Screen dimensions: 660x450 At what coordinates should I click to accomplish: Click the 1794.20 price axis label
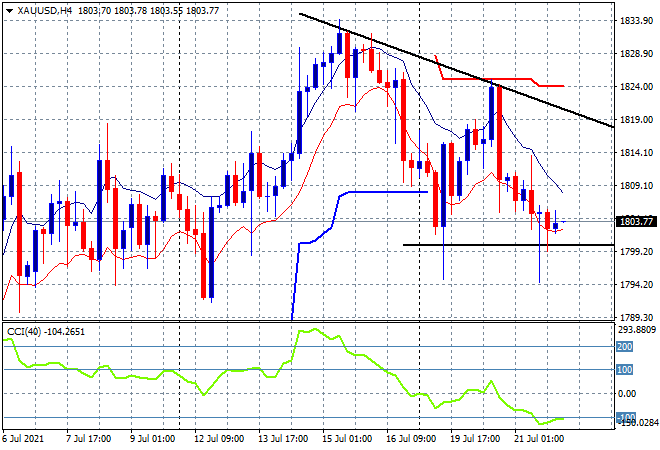click(x=636, y=285)
